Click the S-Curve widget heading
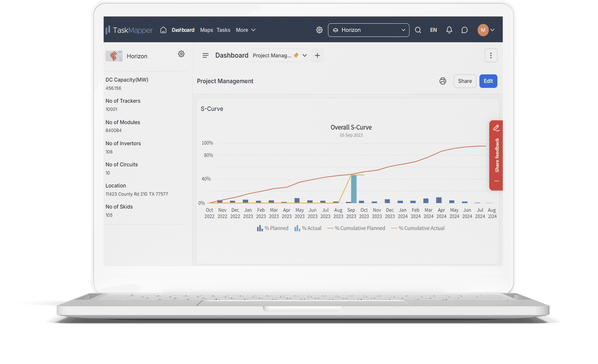 pyautogui.click(x=212, y=109)
